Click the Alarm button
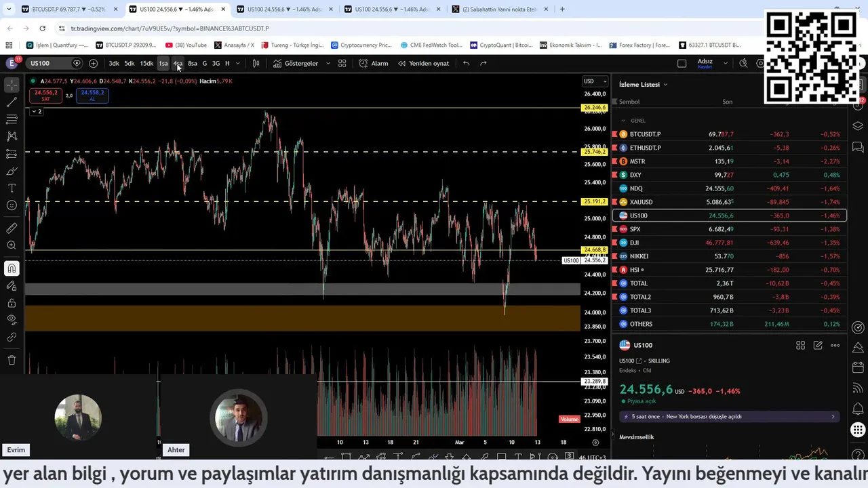Viewport: 868px width, 488px height. click(374, 63)
